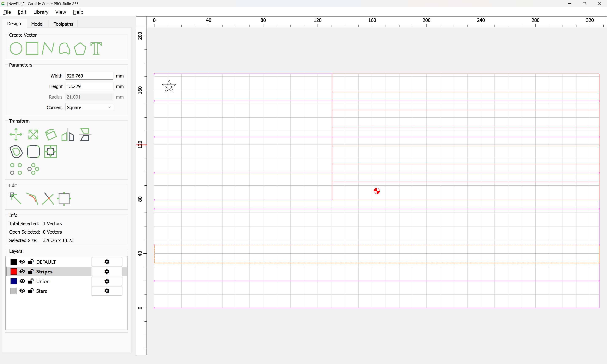The image size is (607, 364).
Task: Hide the Stripes layer with eye icon
Action: click(x=22, y=271)
